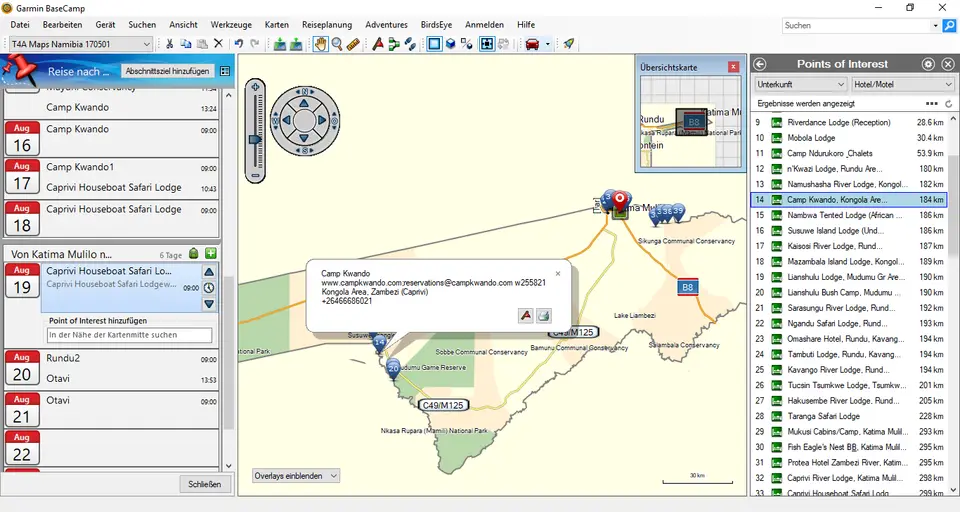Select the New Route tool

pyautogui.click(x=394, y=44)
